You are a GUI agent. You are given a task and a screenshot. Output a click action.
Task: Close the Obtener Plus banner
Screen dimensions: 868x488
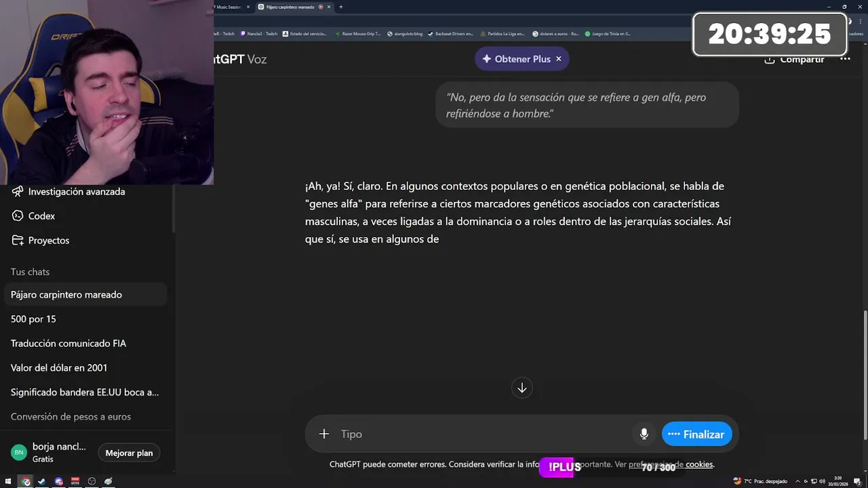(x=559, y=59)
